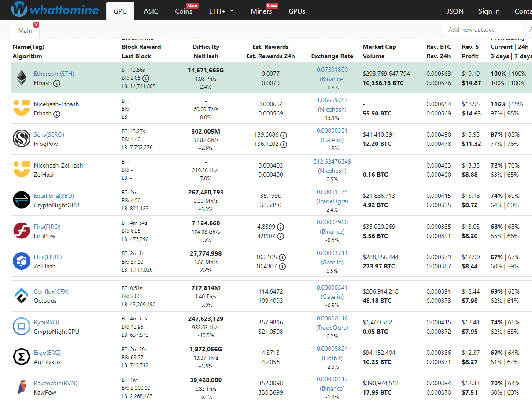Open the Ravencoin(RVN) coin link
532x406 pixels.
pos(55,383)
